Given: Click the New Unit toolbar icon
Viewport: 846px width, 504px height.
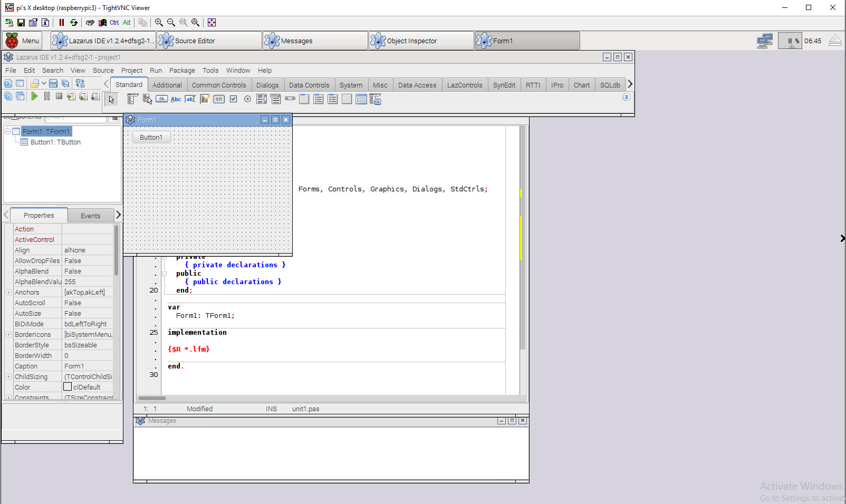Looking at the screenshot, I should point(8,83).
